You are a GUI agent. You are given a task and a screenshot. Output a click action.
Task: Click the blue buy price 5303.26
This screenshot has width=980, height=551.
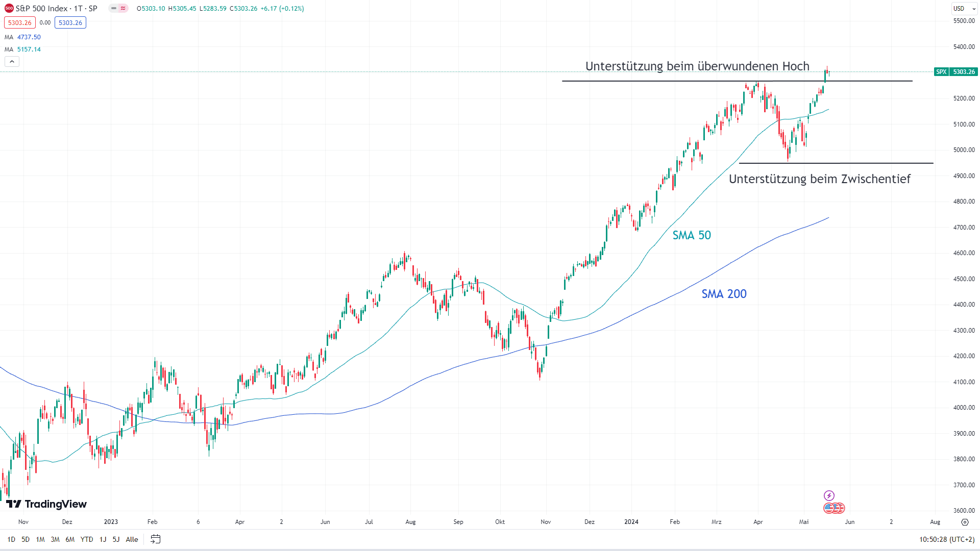point(70,23)
